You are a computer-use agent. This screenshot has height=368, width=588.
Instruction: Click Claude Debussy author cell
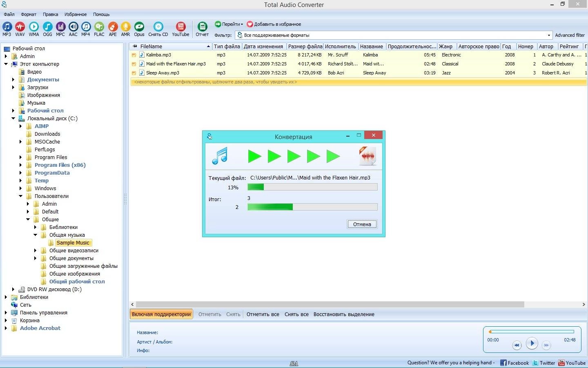click(x=557, y=64)
